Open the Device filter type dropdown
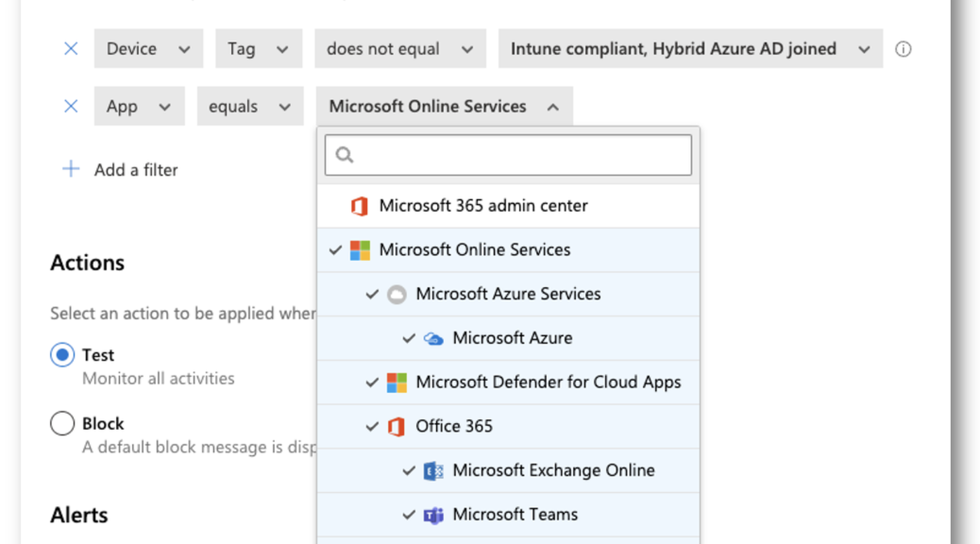The width and height of the screenshot is (980, 544). click(149, 48)
